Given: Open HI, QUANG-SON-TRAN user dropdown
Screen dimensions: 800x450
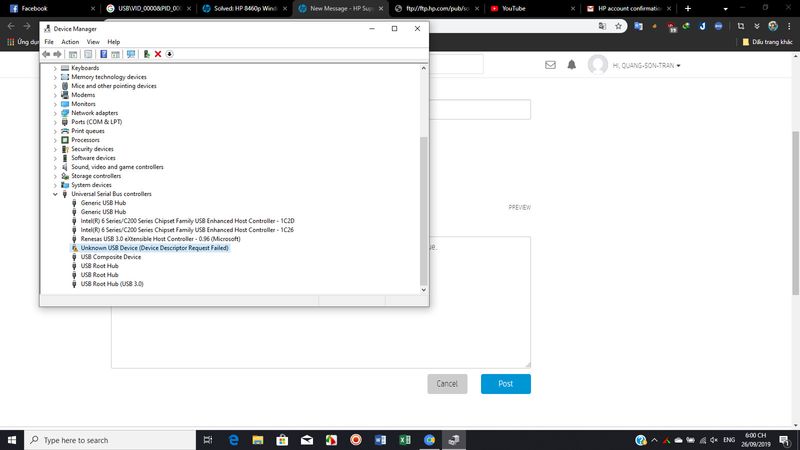Looking at the screenshot, I should (646, 66).
